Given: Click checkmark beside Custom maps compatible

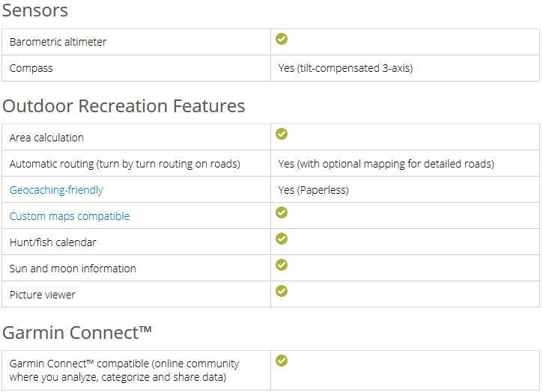Looking at the screenshot, I should [282, 212].
